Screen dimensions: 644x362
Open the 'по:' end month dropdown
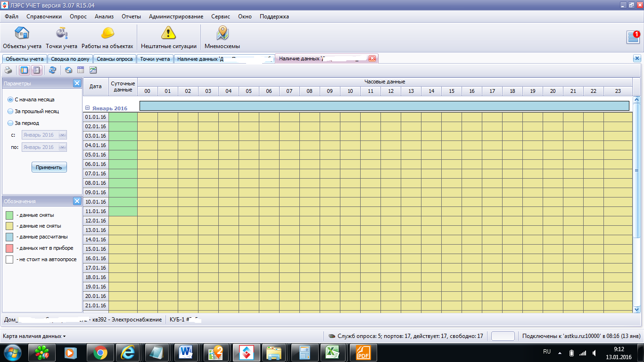(62, 148)
